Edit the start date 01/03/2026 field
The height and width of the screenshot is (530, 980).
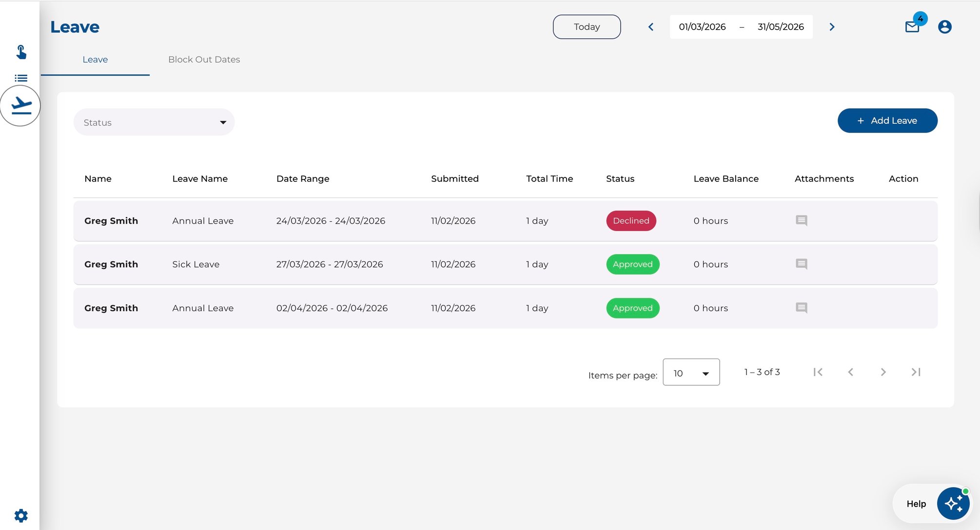[x=702, y=27]
